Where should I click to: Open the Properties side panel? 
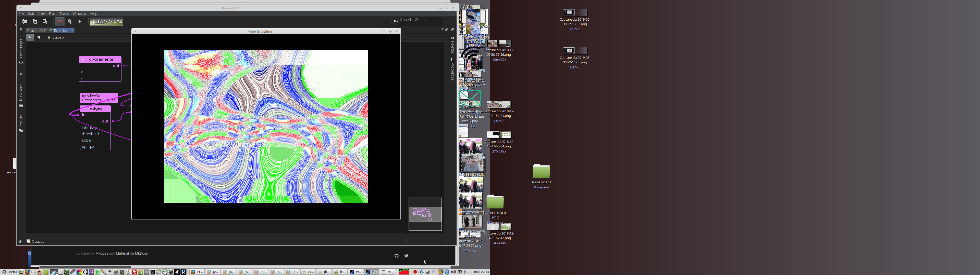pos(452,69)
